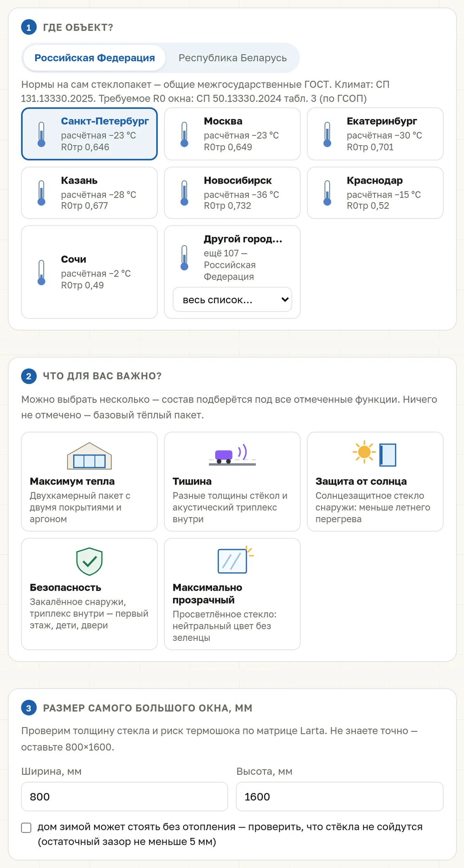Click the noisy car icon for Тишина

pyautogui.click(x=232, y=455)
